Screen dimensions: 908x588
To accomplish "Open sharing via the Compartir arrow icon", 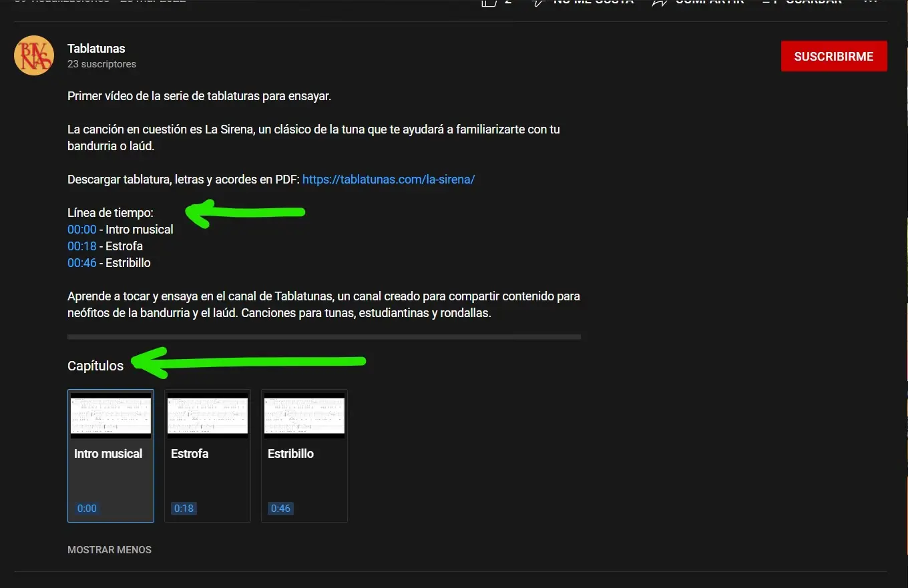I will click(x=660, y=1).
